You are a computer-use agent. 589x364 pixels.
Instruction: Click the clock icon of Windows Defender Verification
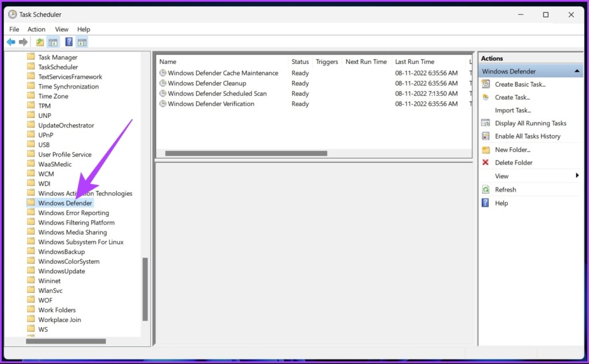point(163,104)
